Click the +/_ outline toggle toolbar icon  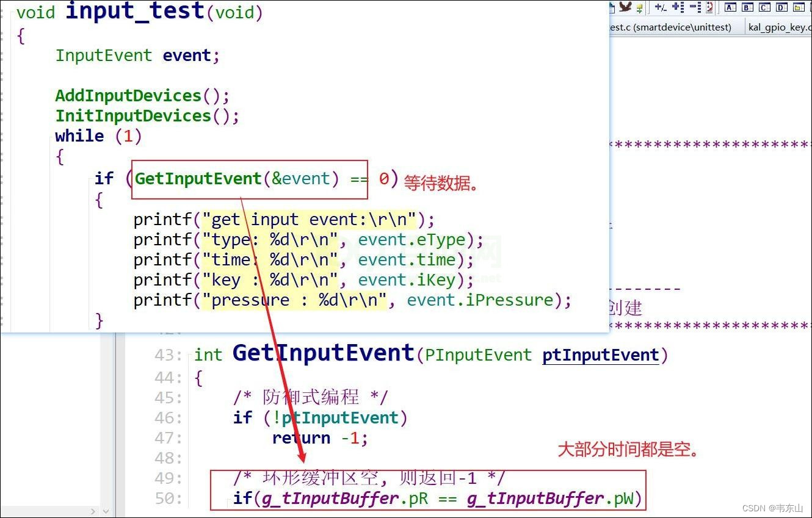click(x=660, y=7)
